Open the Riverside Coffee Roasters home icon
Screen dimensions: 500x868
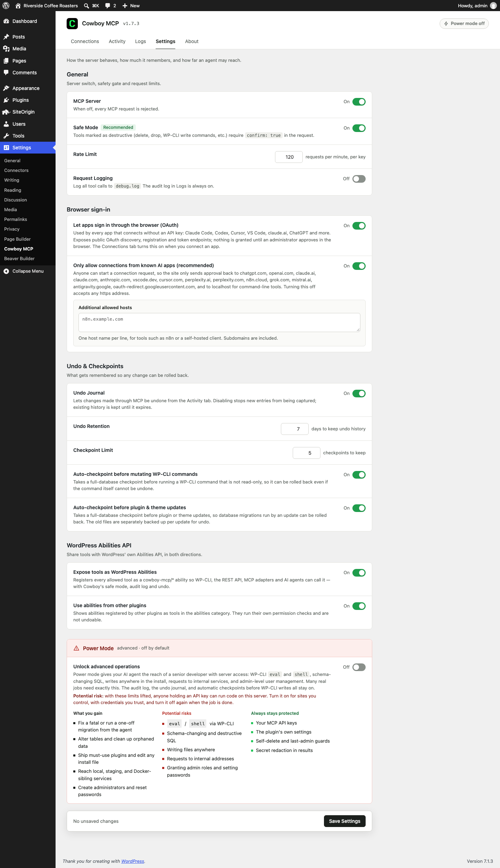click(18, 6)
